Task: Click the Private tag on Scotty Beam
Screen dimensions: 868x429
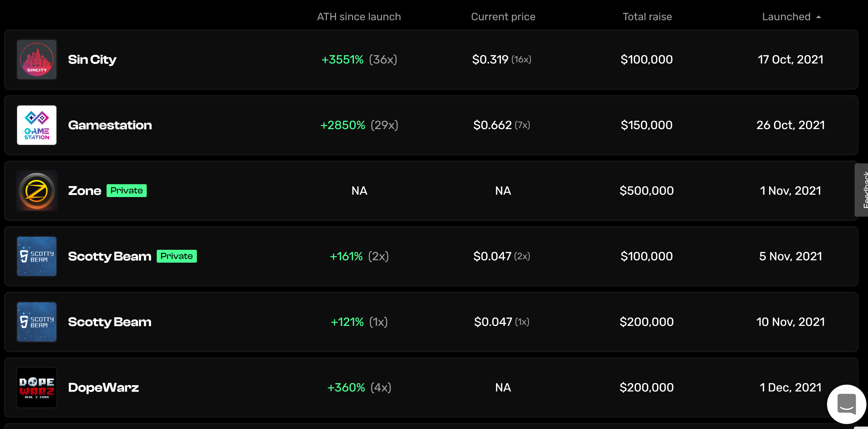Action: [x=177, y=256]
